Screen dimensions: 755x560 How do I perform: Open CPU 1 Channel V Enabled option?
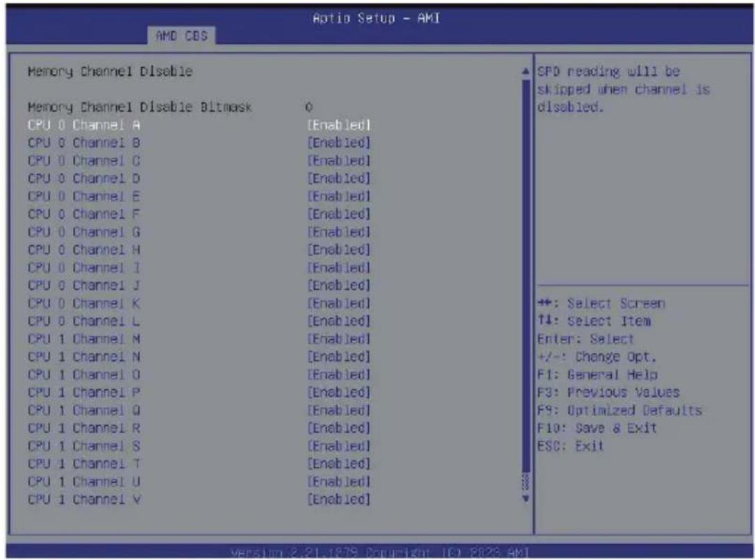point(339,500)
